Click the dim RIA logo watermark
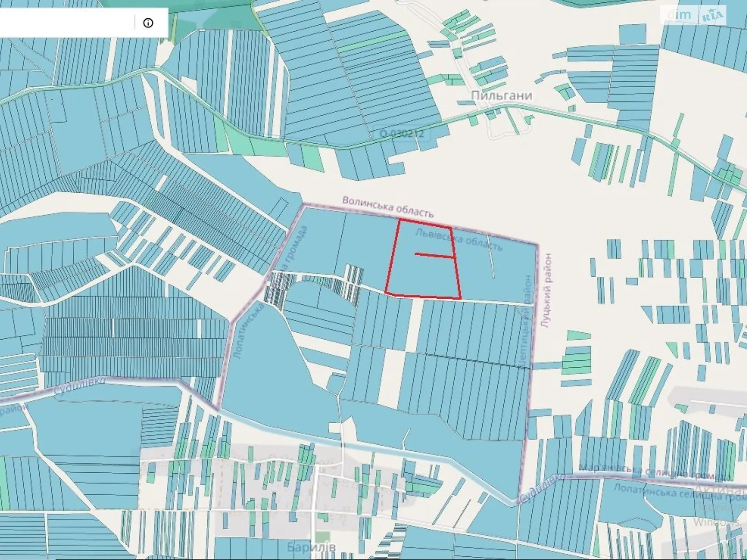 tap(696, 15)
